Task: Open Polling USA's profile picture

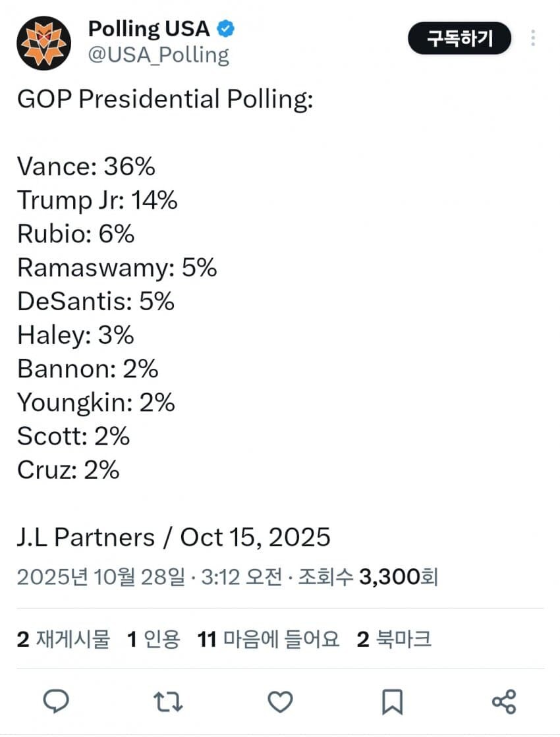Action: [44, 39]
